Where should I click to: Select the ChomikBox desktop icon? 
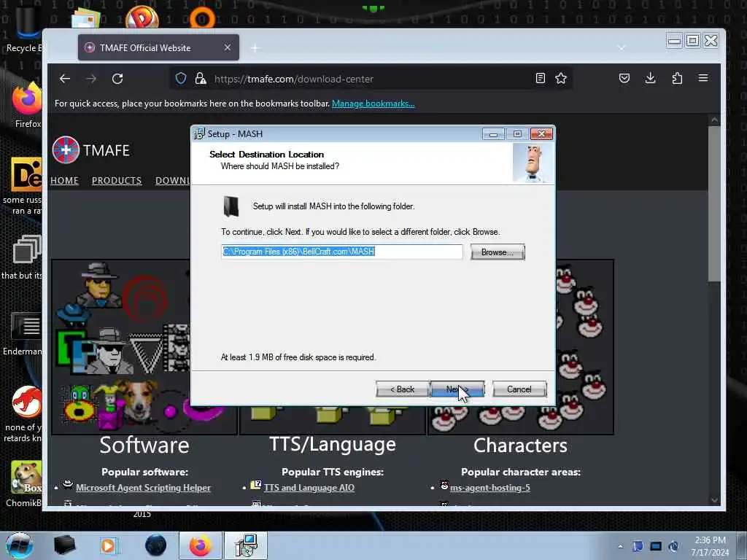point(25,484)
